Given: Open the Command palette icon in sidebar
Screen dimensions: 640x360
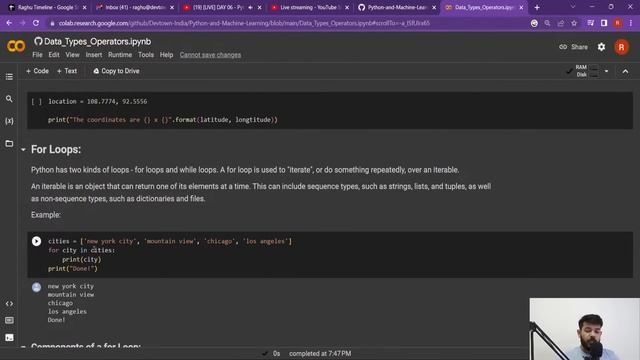Looking at the screenshot, I should pos(9,320).
